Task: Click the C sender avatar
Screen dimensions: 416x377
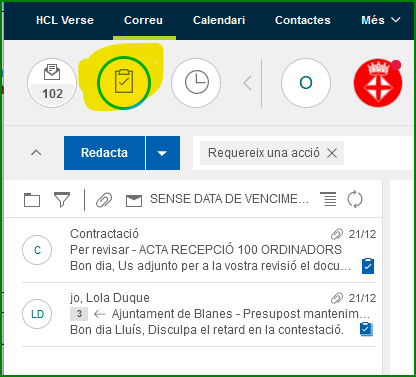Action: 37,250
